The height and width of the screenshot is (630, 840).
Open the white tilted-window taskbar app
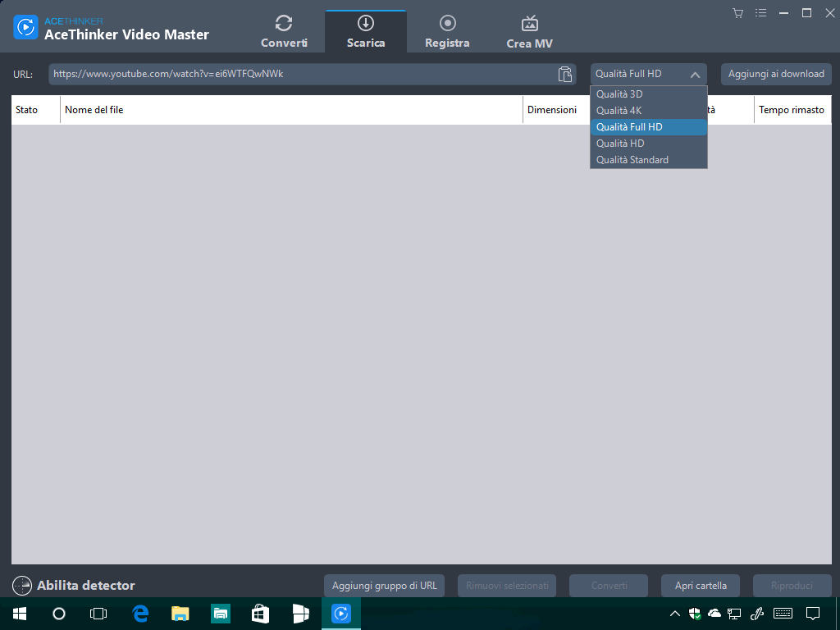tap(301, 614)
